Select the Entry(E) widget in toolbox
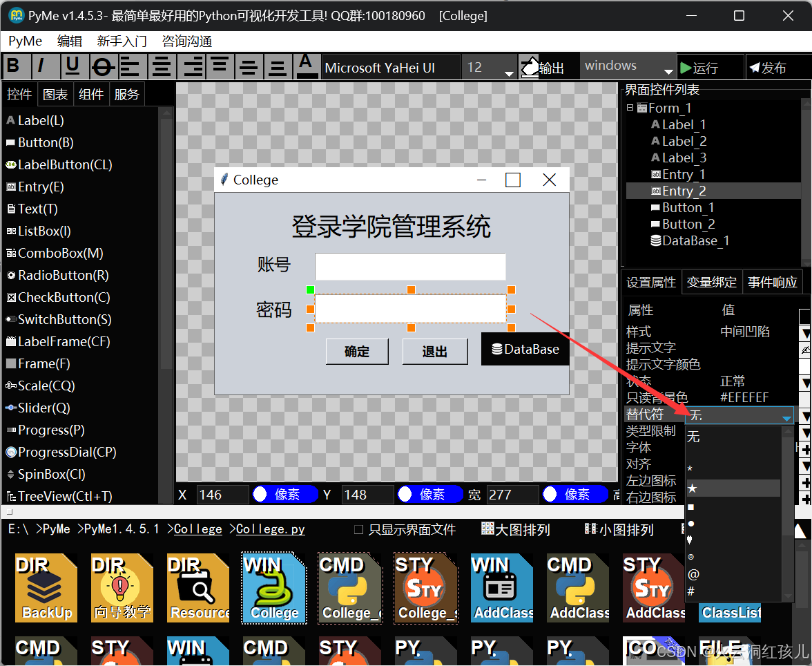This screenshot has height=666, width=812. point(35,187)
